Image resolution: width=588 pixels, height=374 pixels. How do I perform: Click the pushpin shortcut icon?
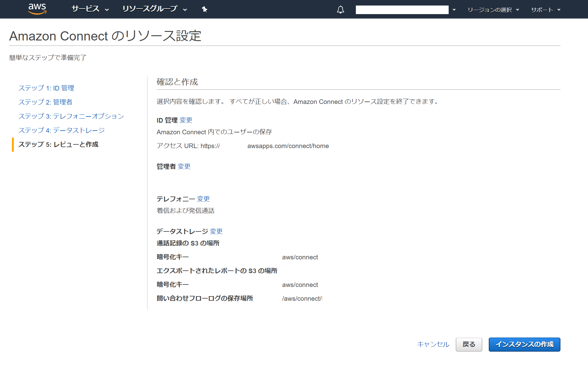point(205,10)
